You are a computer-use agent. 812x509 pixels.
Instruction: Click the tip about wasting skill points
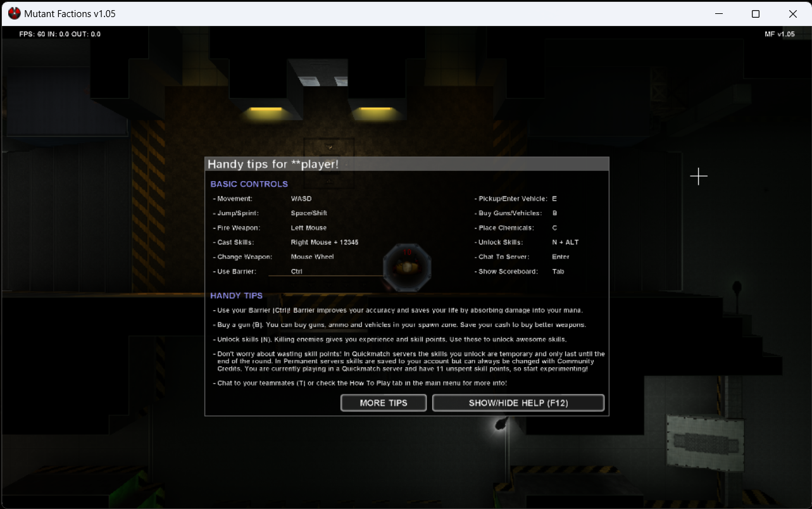pos(409,361)
